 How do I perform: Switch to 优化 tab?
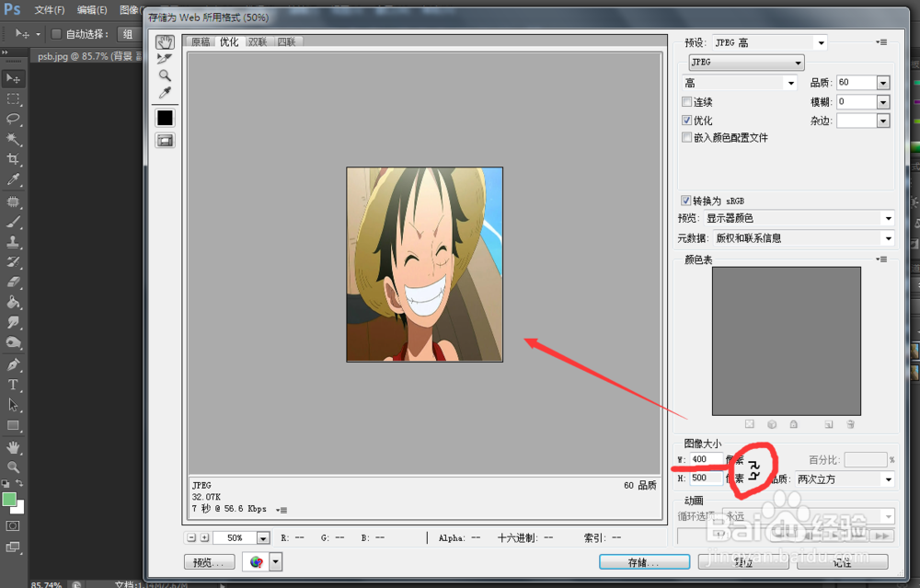point(229,41)
